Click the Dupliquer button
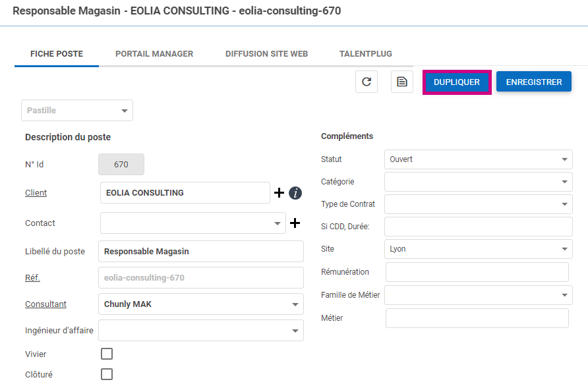The image size is (588, 388). coord(457,82)
